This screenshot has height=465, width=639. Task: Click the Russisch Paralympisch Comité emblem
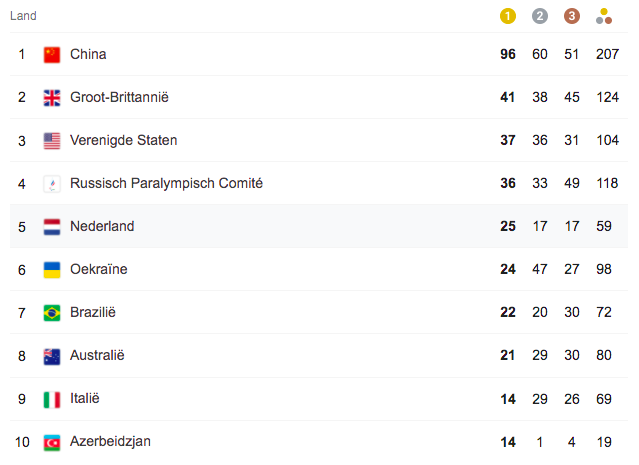(x=52, y=184)
